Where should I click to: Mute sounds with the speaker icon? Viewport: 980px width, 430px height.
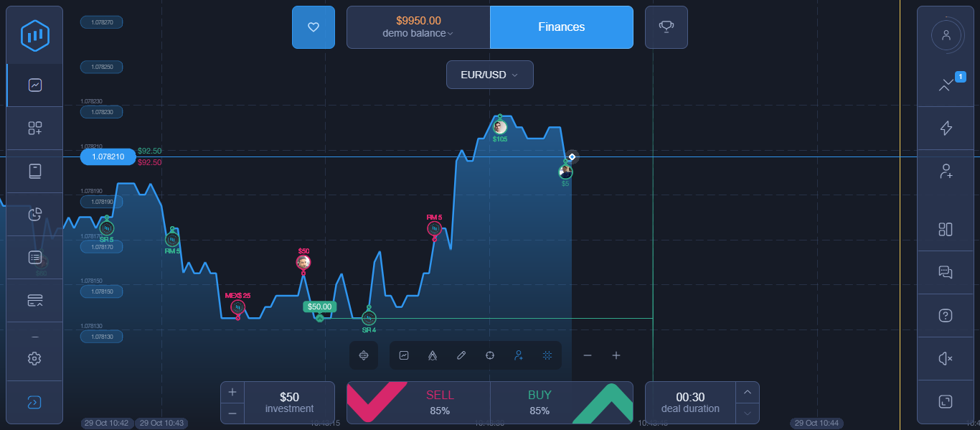[x=946, y=358]
